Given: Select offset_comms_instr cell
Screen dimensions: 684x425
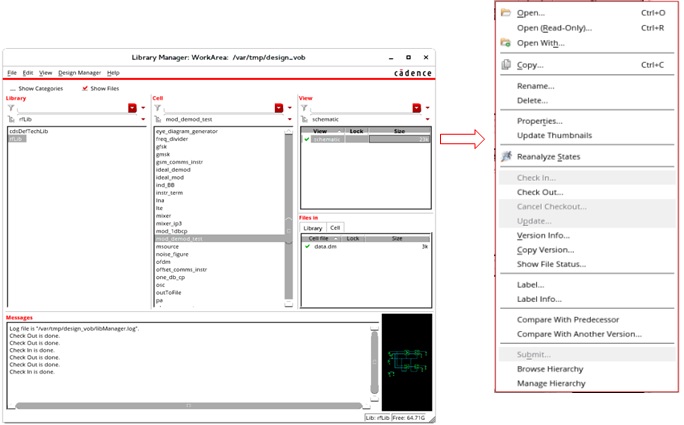Looking at the screenshot, I should point(181,270).
